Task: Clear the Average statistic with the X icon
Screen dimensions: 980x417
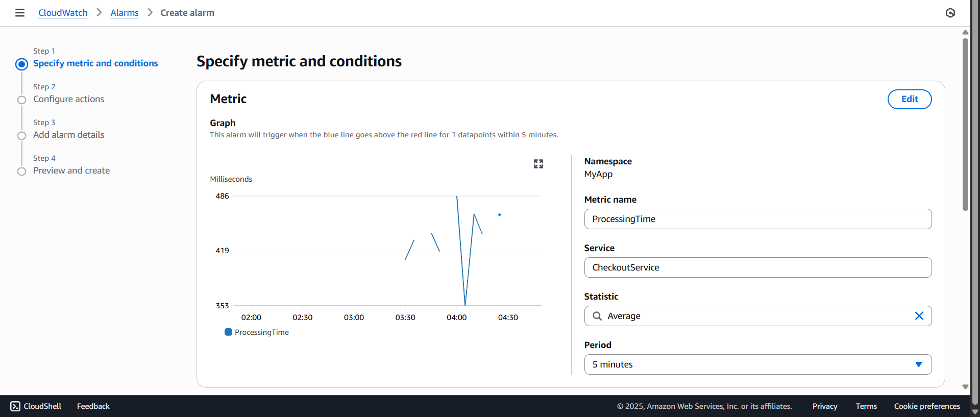Action: (x=919, y=316)
